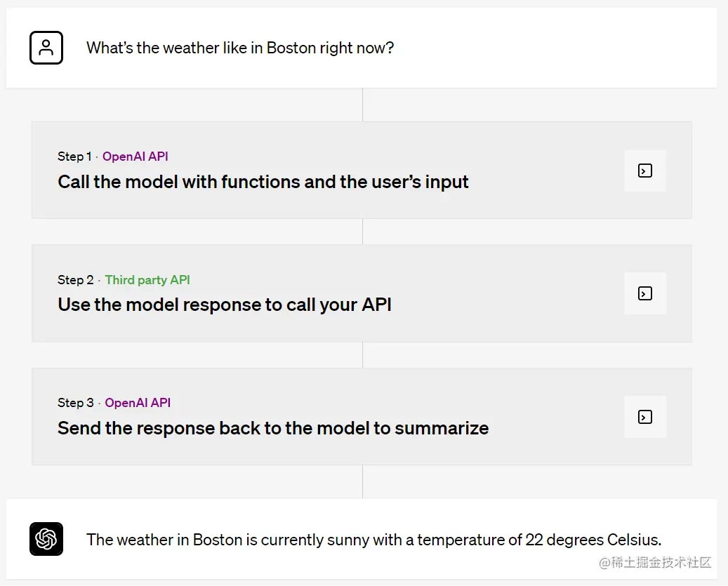Expand Step 3 with its code icon
The image size is (728, 586).
645,417
